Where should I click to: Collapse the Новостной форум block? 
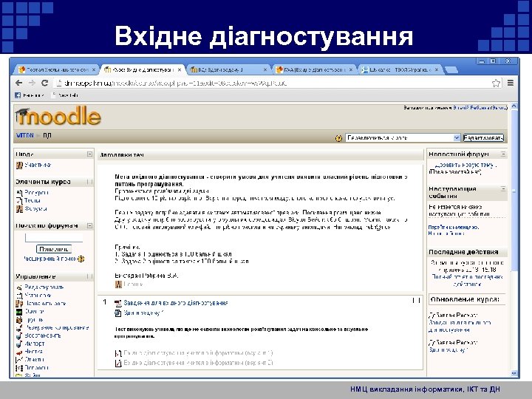click(503, 154)
